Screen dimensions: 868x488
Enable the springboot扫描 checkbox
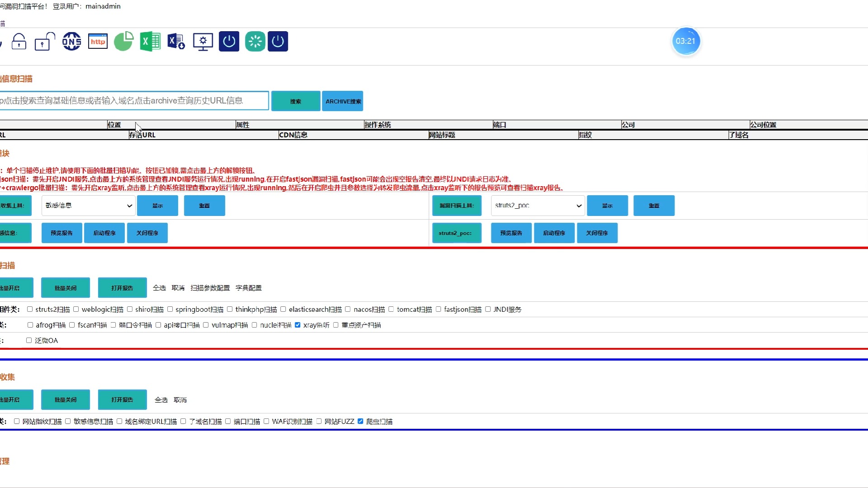(170, 310)
